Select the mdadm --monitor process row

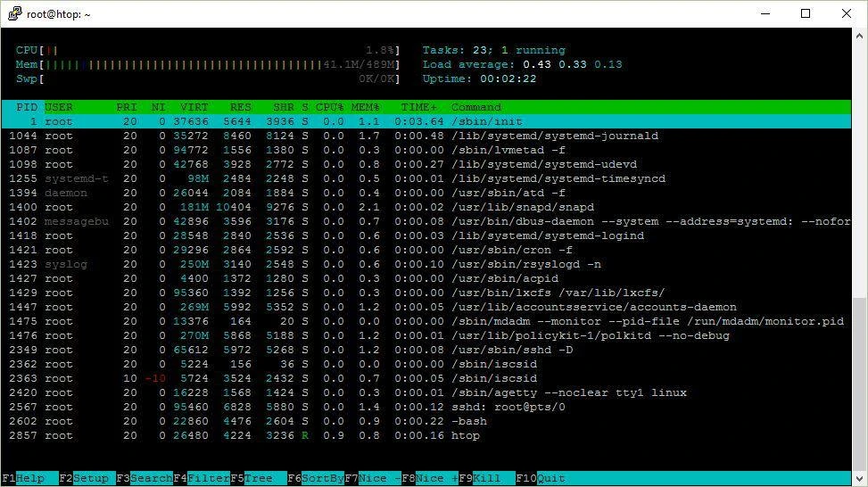(x=426, y=322)
